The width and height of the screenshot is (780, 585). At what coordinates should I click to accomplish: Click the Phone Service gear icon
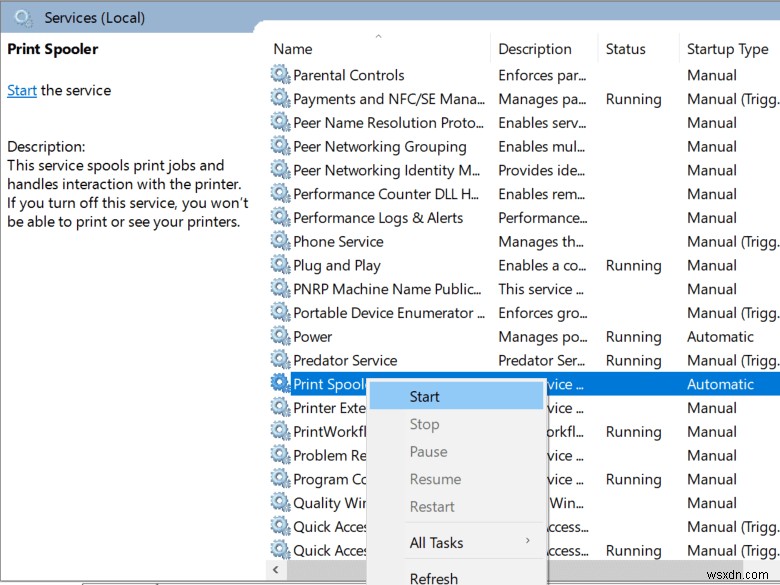pos(281,241)
